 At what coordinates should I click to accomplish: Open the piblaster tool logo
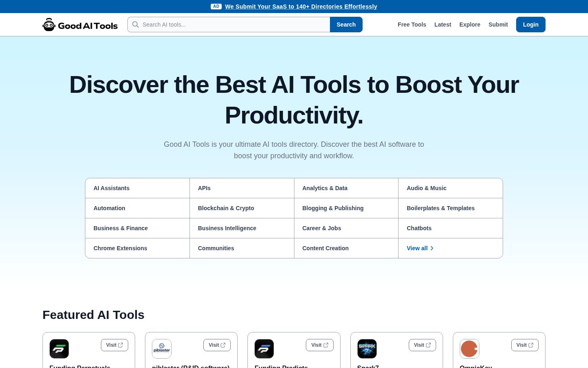[x=162, y=349]
